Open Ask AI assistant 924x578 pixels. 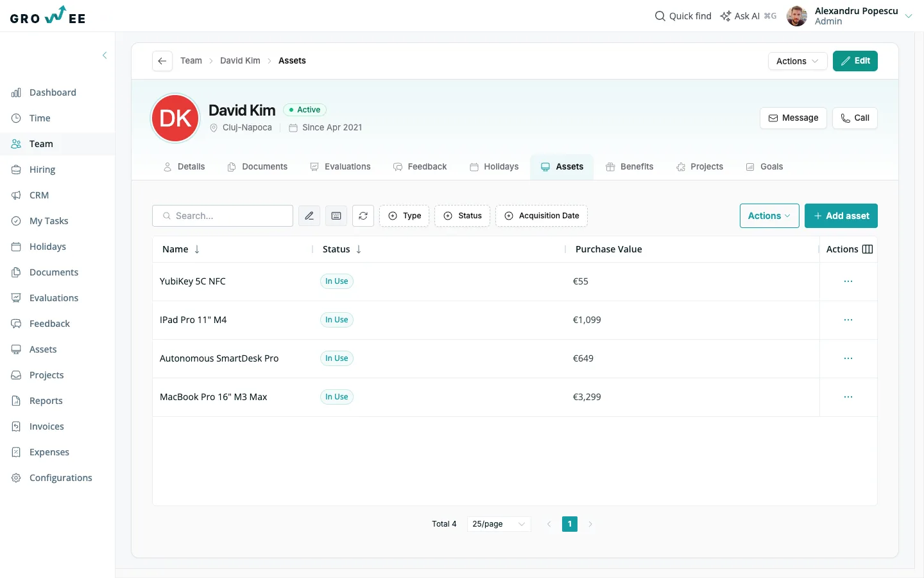coord(748,16)
